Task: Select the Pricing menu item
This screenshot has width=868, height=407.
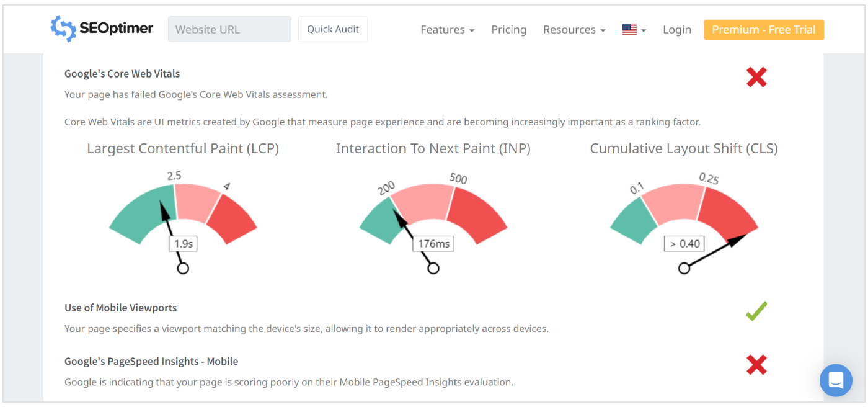Action: [508, 29]
